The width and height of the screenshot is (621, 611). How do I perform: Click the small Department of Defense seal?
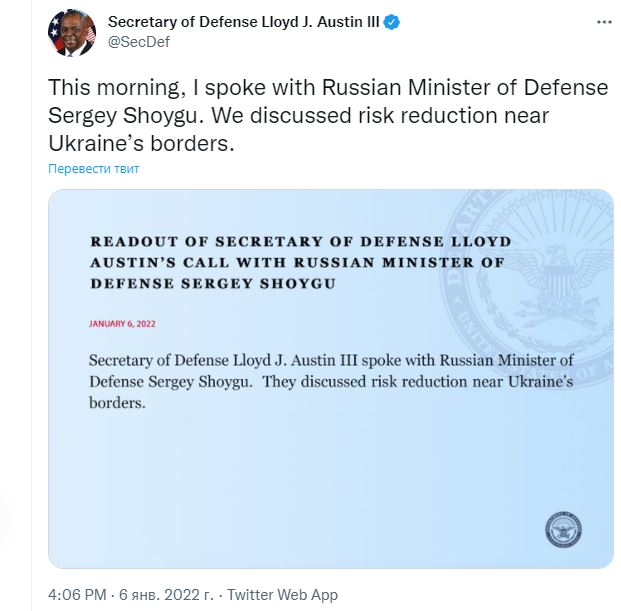pos(563,530)
